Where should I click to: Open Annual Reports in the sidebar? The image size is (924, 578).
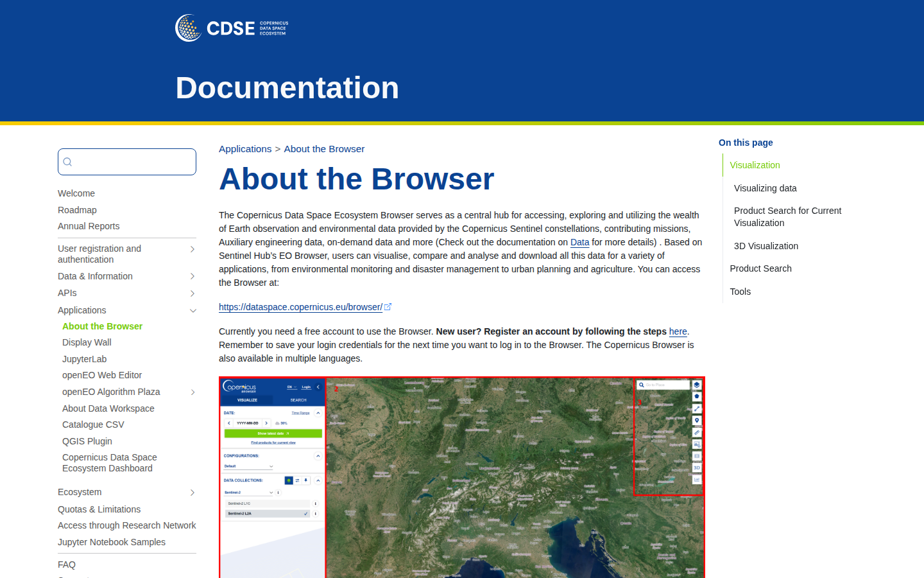coord(89,226)
